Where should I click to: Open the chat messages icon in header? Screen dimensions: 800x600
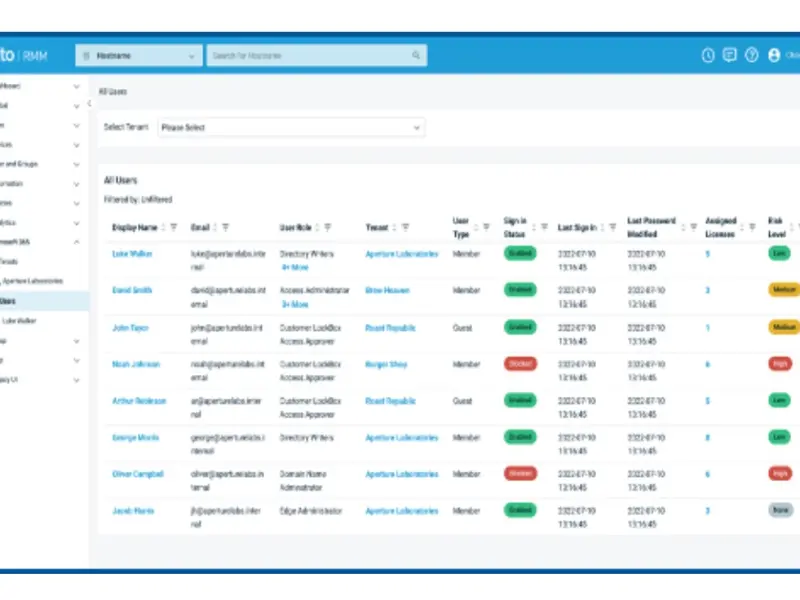click(730, 56)
